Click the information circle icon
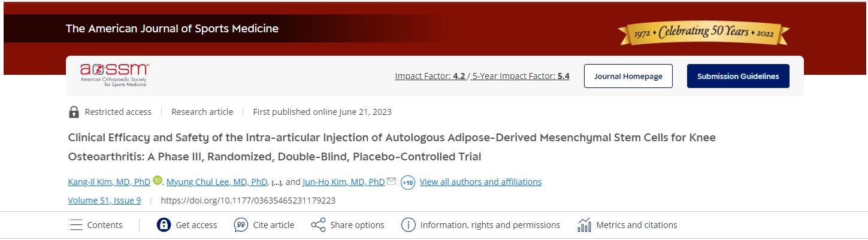 (x=408, y=225)
